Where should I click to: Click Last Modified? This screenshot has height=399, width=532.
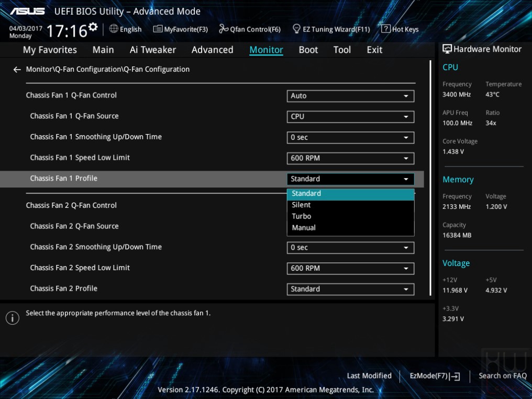point(369,376)
